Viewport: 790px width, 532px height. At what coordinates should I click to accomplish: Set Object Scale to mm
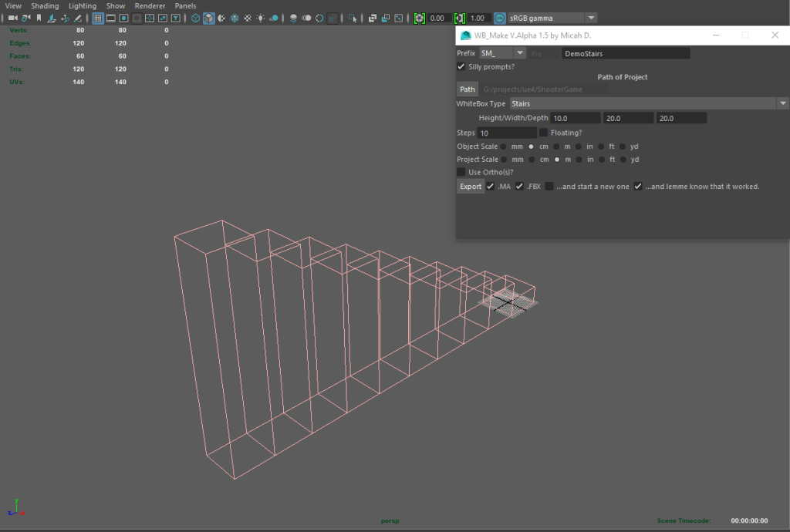click(504, 146)
